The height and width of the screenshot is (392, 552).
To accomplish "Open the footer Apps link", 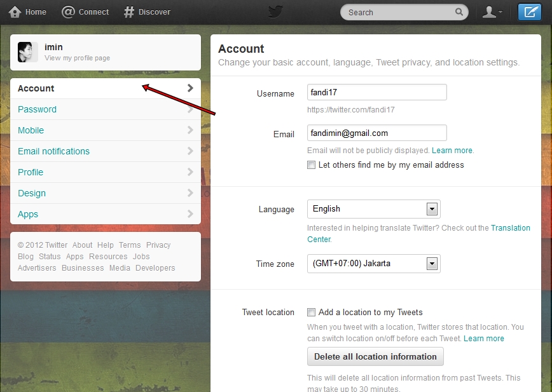I will 74,257.
